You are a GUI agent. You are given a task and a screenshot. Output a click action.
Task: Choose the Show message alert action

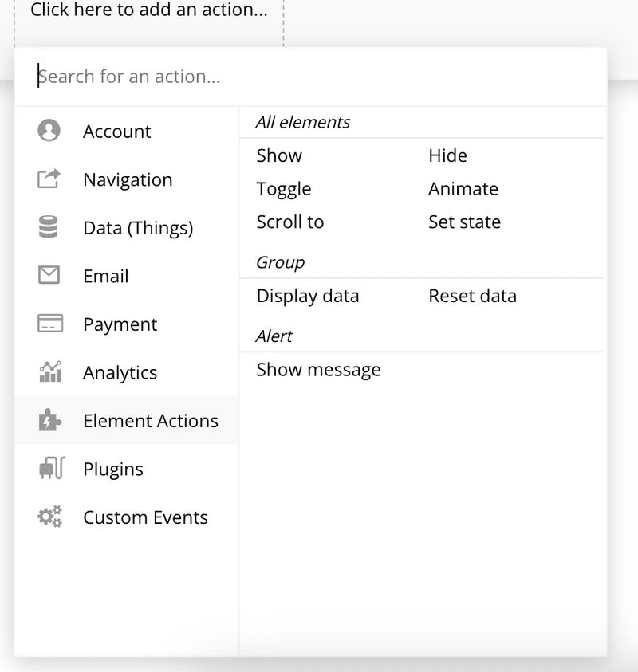pyautogui.click(x=318, y=370)
